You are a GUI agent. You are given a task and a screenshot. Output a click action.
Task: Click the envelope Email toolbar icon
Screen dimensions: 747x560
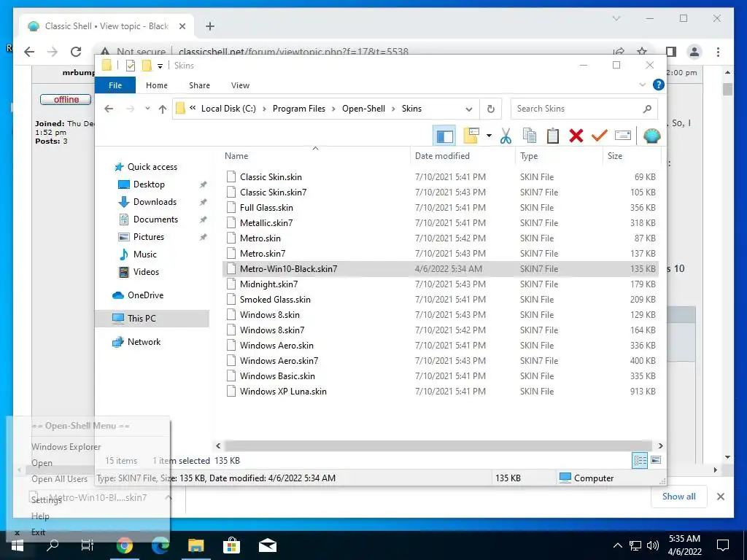(x=623, y=136)
